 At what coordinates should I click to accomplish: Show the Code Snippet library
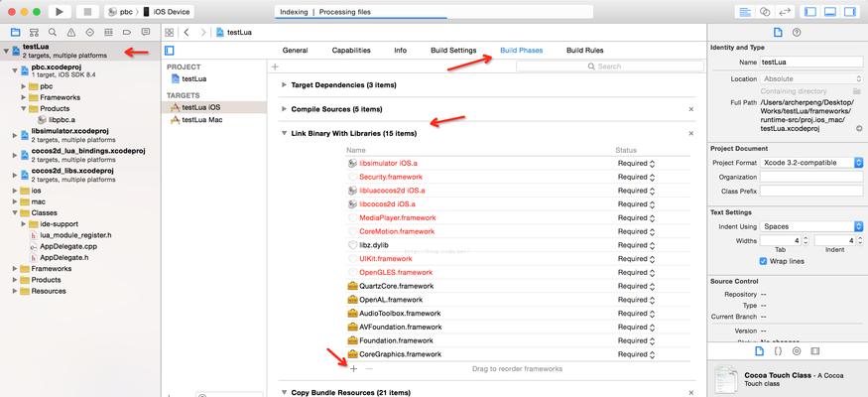[778, 351]
